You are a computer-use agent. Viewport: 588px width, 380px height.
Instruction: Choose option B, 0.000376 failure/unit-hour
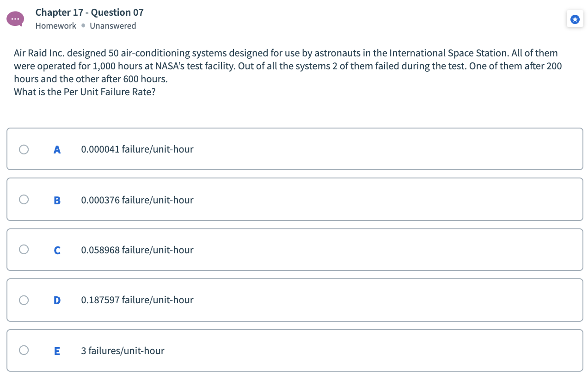tap(137, 199)
